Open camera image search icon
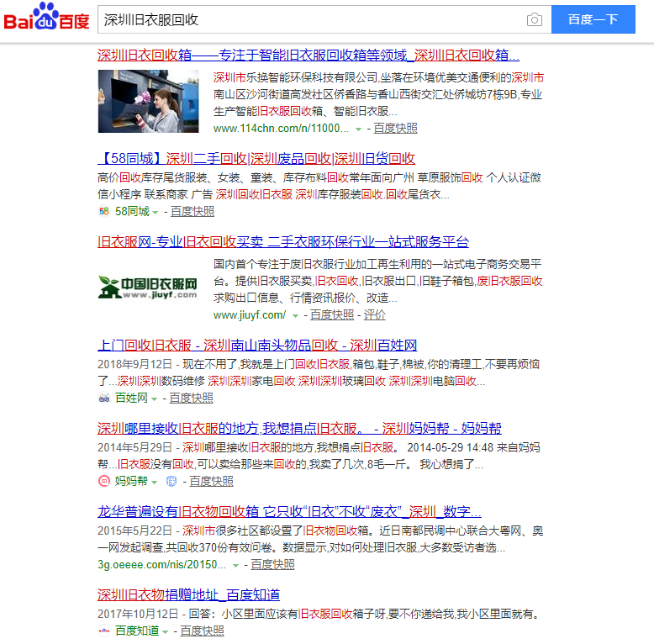The width and height of the screenshot is (654, 644). (x=535, y=19)
